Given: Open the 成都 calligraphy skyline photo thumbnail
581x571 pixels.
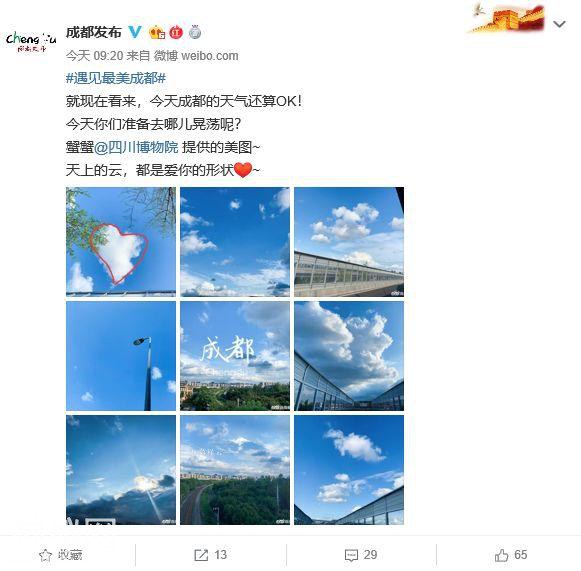Looking at the screenshot, I should 235,356.
